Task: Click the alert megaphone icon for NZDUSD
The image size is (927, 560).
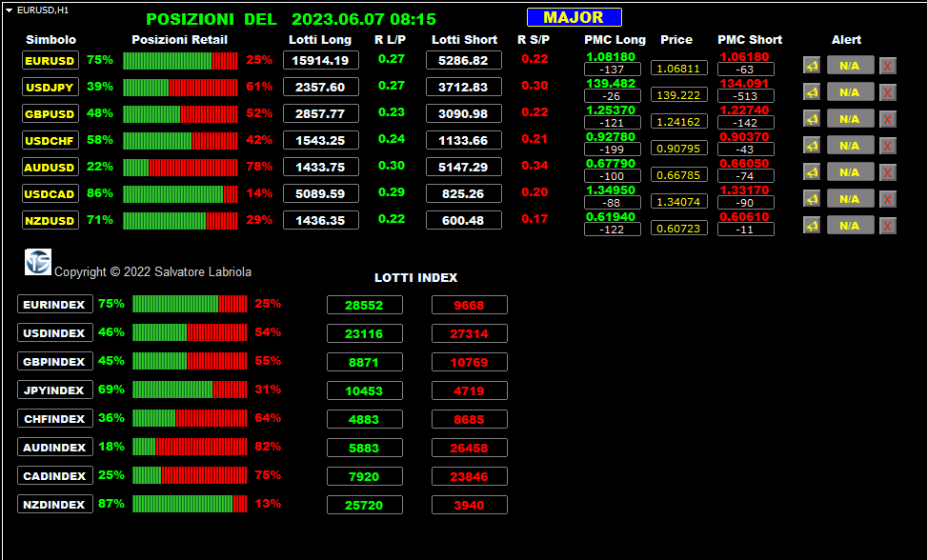Action: pyautogui.click(x=812, y=225)
